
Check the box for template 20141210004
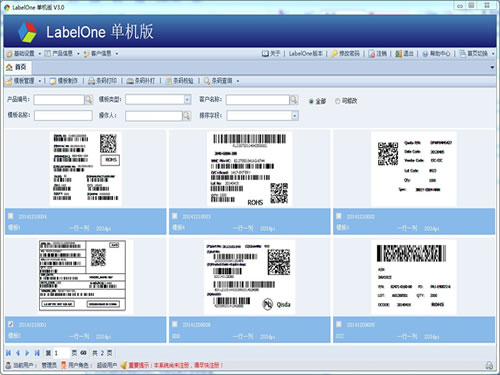[11, 216]
